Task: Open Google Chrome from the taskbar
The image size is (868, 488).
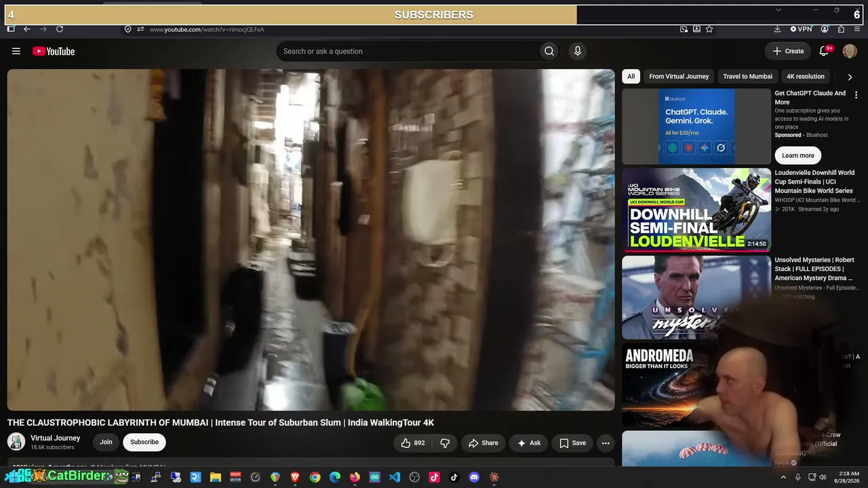Action: pyautogui.click(x=315, y=477)
